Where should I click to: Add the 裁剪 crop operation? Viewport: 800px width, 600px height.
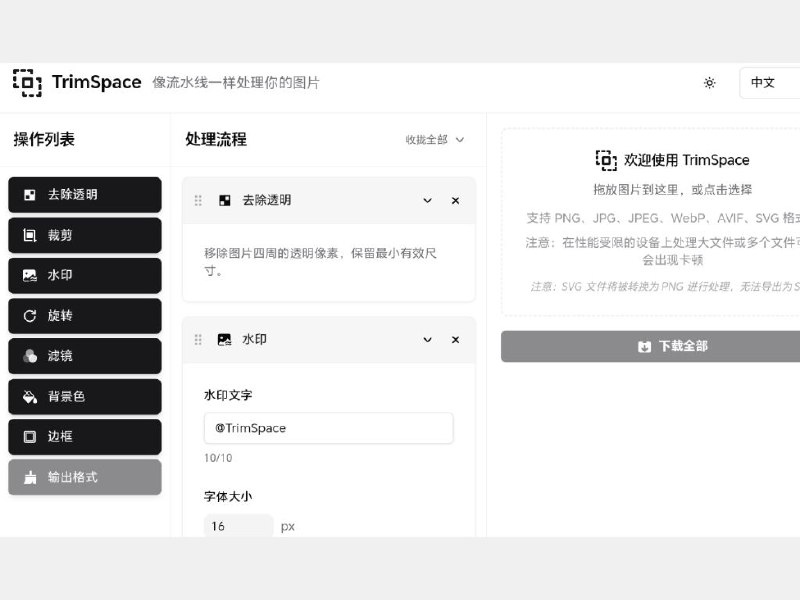point(85,235)
